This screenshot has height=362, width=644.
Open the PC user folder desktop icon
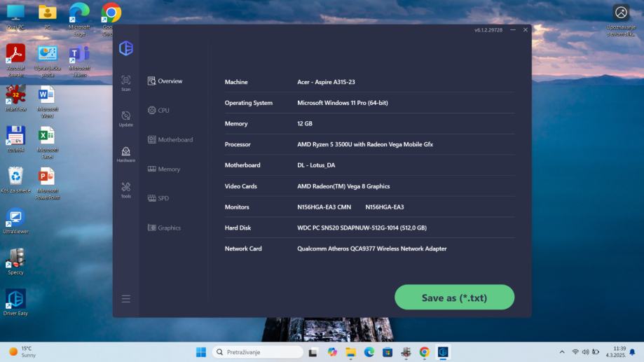point(47,18)
